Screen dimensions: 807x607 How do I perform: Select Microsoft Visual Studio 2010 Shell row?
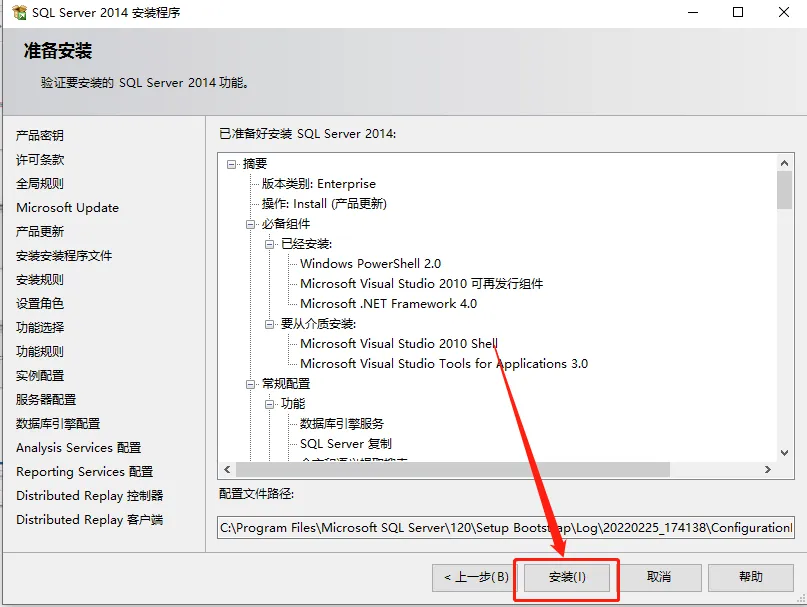399,343
